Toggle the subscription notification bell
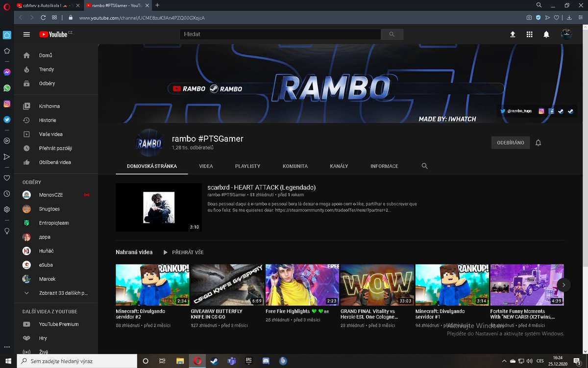The image size is (588, 368). 538,142
